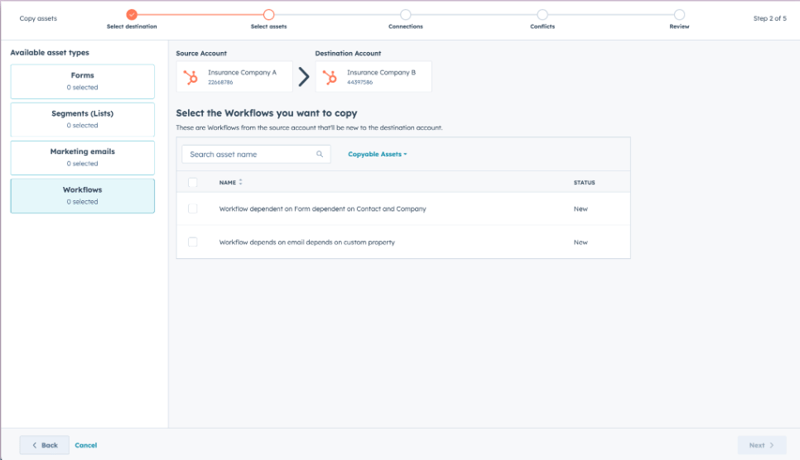Expand the Copyable Assets dropdown
The image size is (800, 460).
377,155
